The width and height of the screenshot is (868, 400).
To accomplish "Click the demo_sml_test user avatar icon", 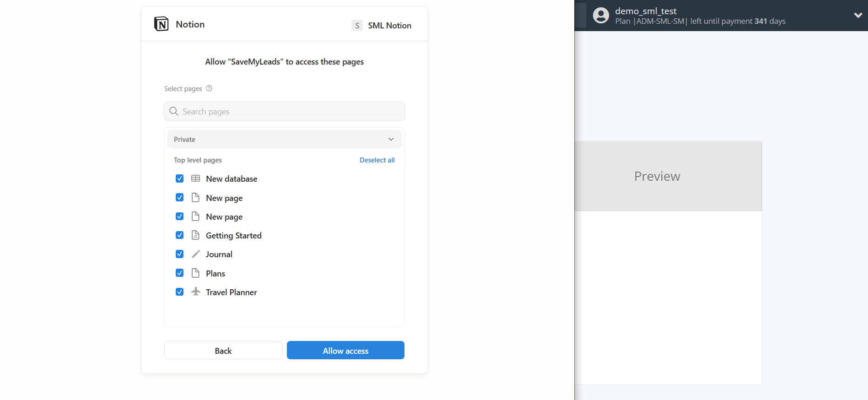I will 601,16.
